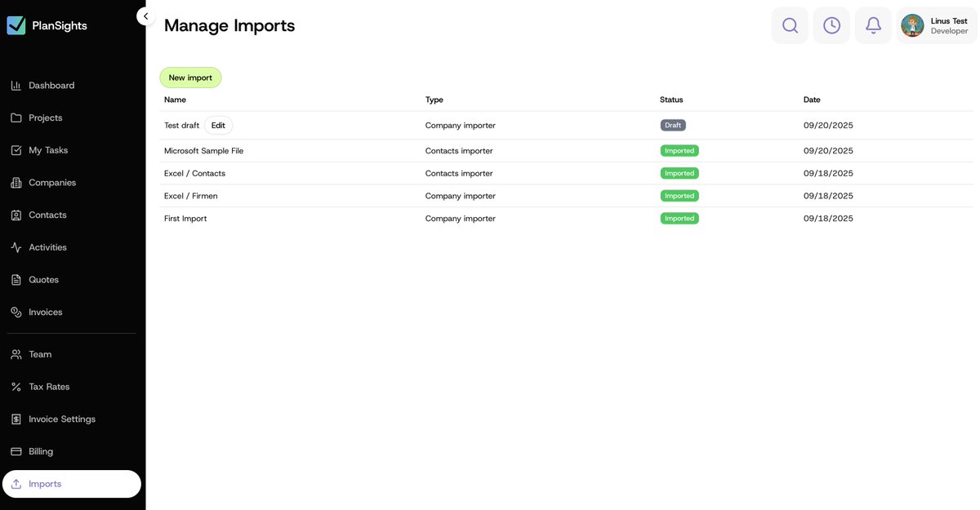
Task: Select the Test draft row name
Action: click(x=181, y=126)
